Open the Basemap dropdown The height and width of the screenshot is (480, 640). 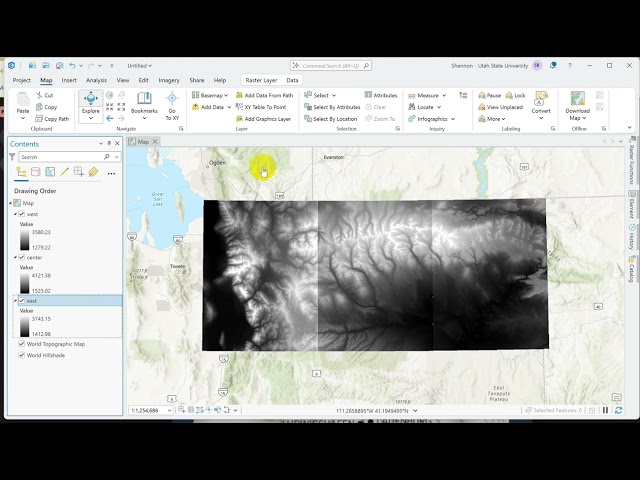(x=210, y=95)
